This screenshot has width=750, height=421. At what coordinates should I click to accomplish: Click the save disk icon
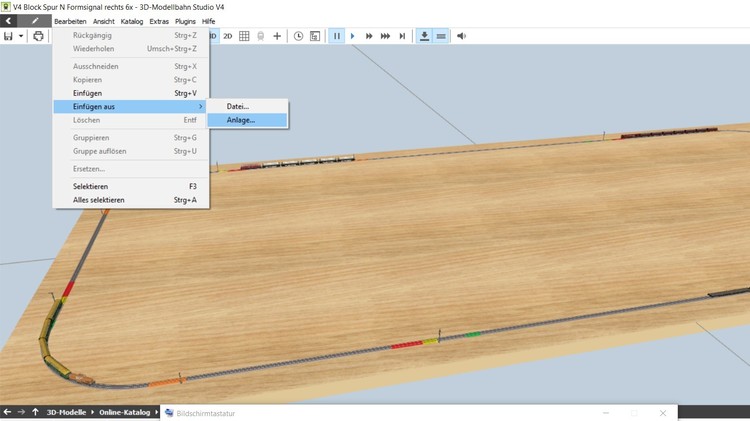pyautogui.click(x=8, y=36)
